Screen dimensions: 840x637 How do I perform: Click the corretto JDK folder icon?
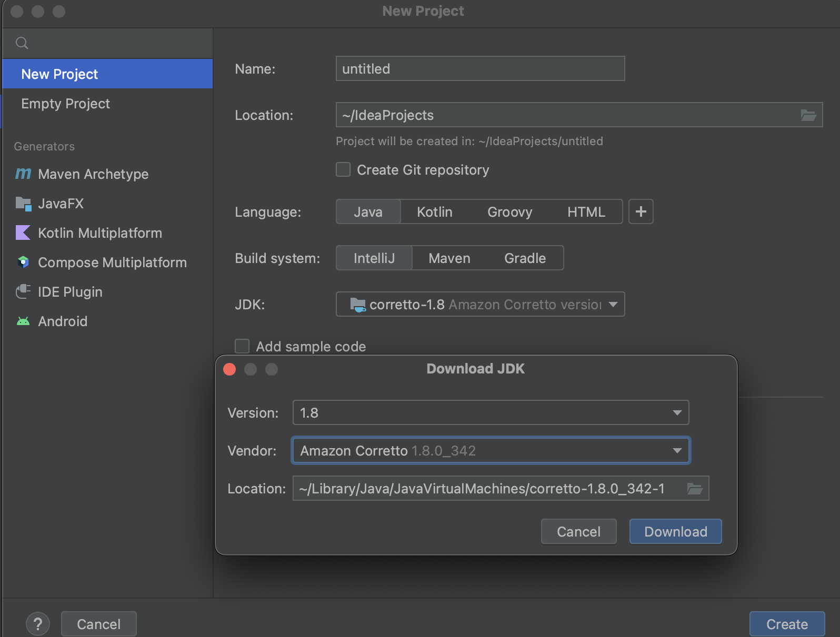pyautogui.click(x=358, y=305)
